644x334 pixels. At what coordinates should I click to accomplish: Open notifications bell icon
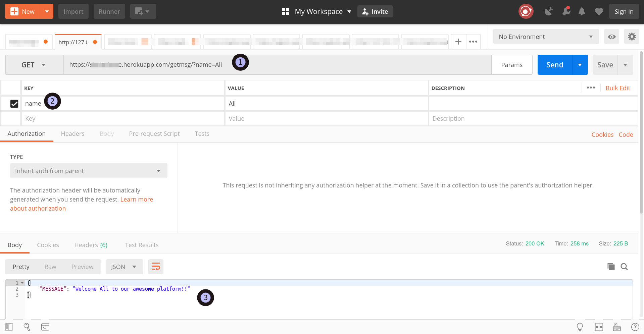[x=582, y=11]
